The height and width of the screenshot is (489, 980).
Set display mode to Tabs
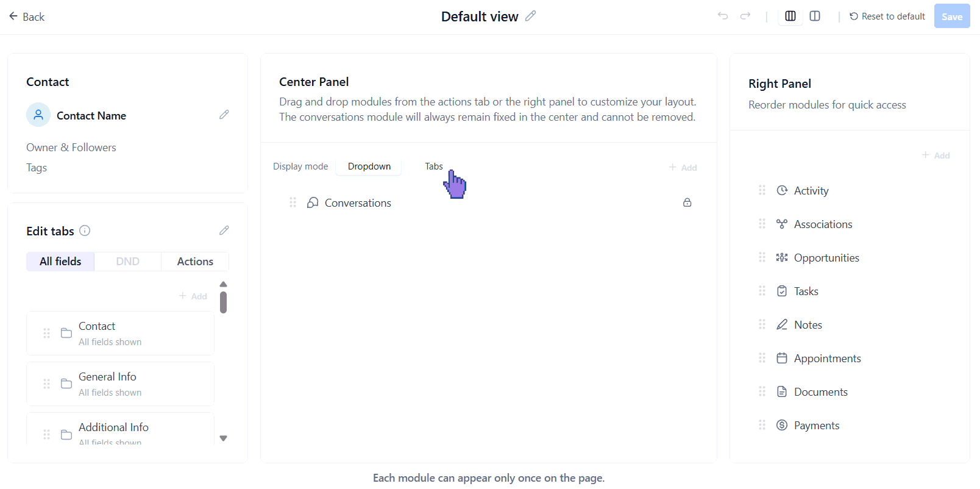point(434,166)
